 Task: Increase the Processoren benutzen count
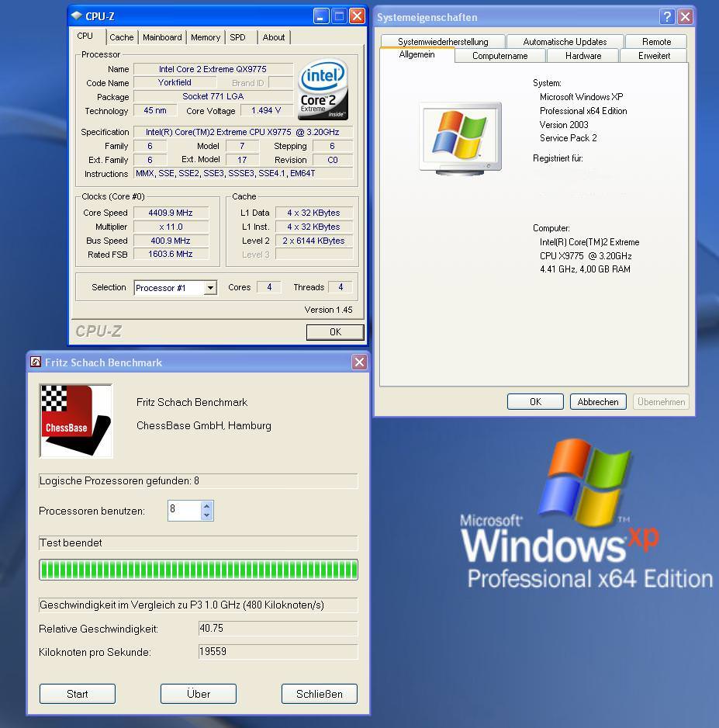206,506
